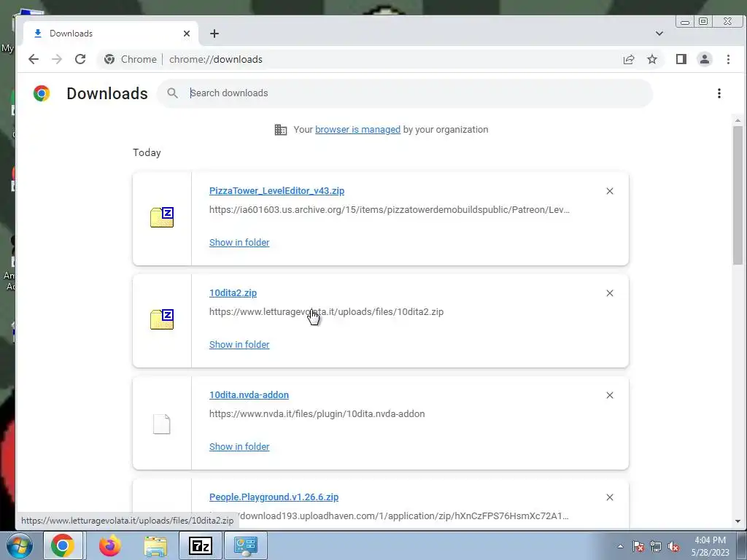Screen dimensions: 747x560
Task: Launch Firefox from the taskbar
Action: pos(109,545)
